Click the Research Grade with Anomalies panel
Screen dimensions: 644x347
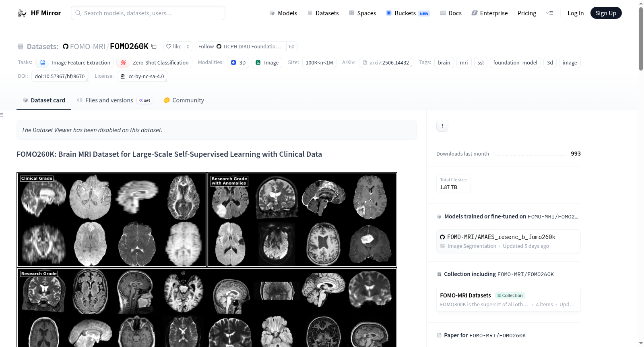coord(302,220)
